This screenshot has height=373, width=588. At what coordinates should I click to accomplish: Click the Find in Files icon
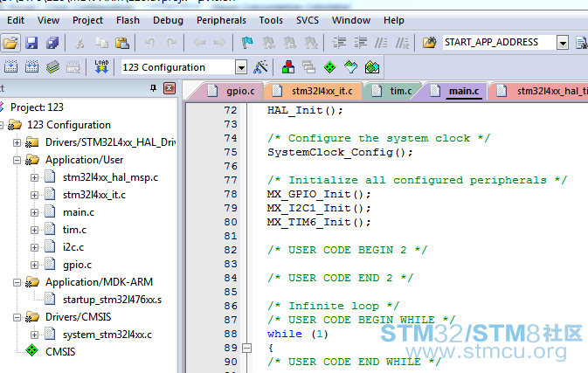tap(429, 43)
